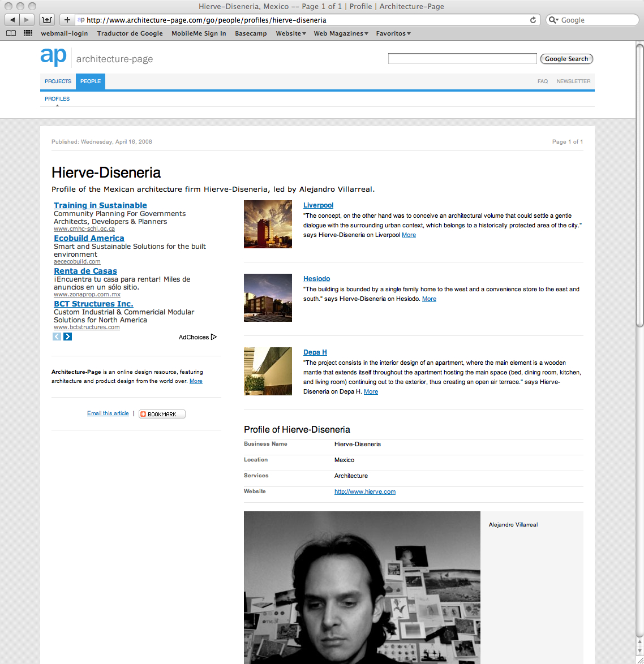Open the Web Magazines bookmarks dropdown

[341, 33]
